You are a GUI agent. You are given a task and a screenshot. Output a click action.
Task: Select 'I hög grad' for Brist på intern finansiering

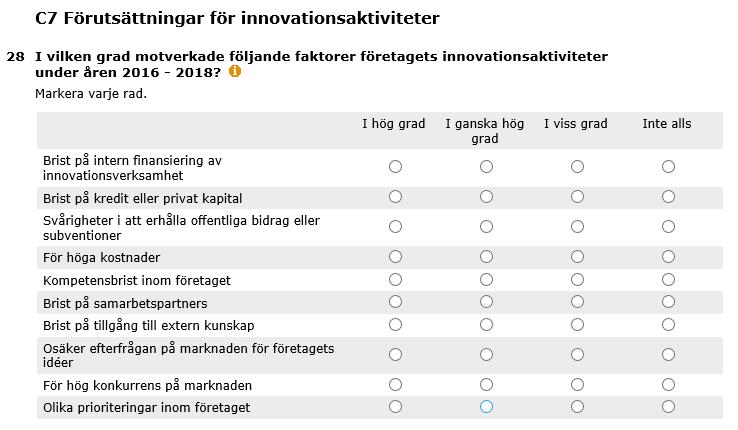click(395, 167)
